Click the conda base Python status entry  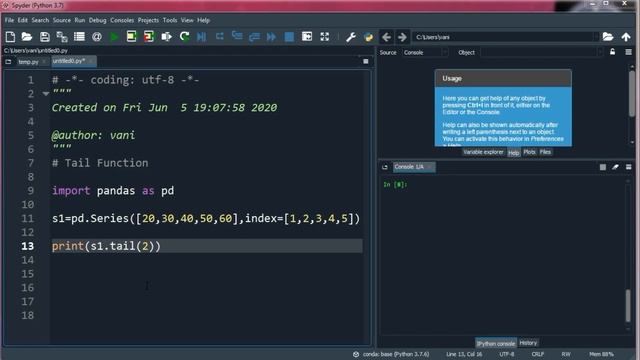pos(391,354)
